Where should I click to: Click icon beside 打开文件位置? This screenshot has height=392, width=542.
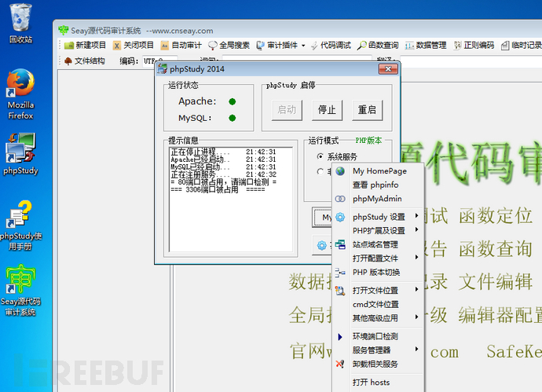[340, 291]
